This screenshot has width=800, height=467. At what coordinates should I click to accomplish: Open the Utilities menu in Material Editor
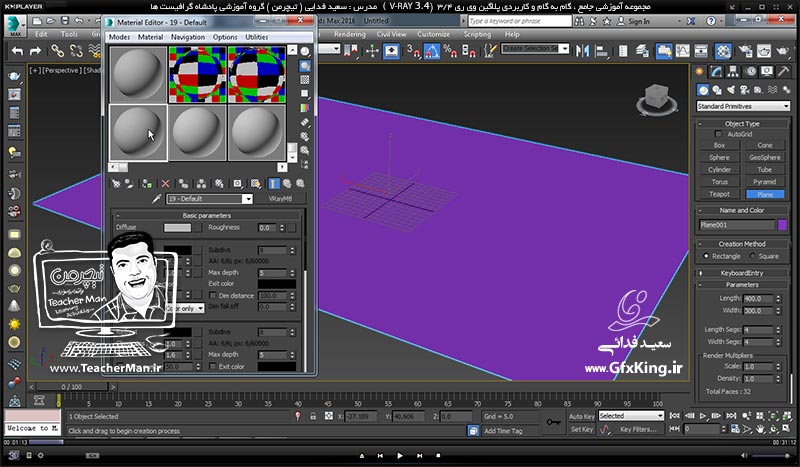pos(257,37)
